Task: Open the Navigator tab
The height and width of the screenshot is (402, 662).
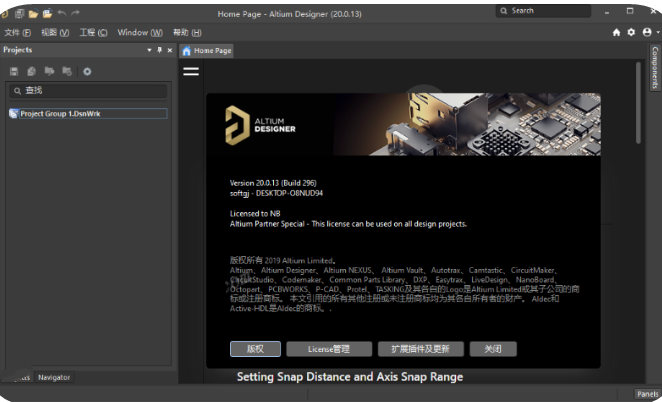Action: (x=54, y=377)
